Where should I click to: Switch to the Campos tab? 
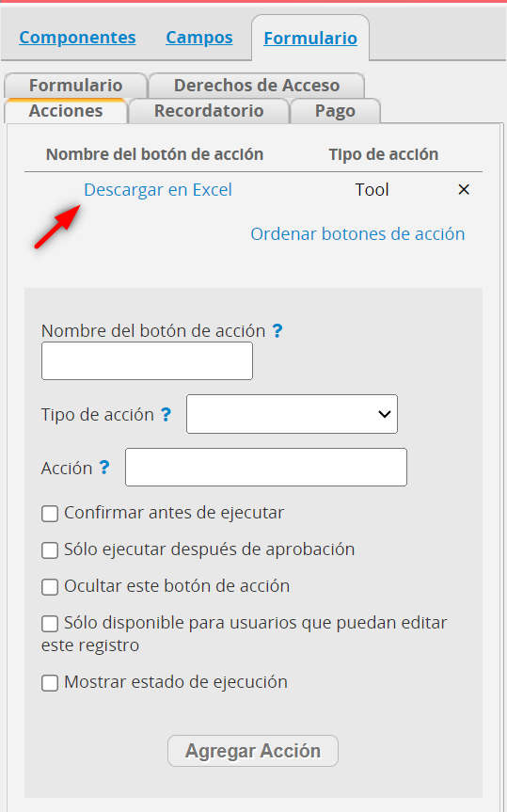199,38
